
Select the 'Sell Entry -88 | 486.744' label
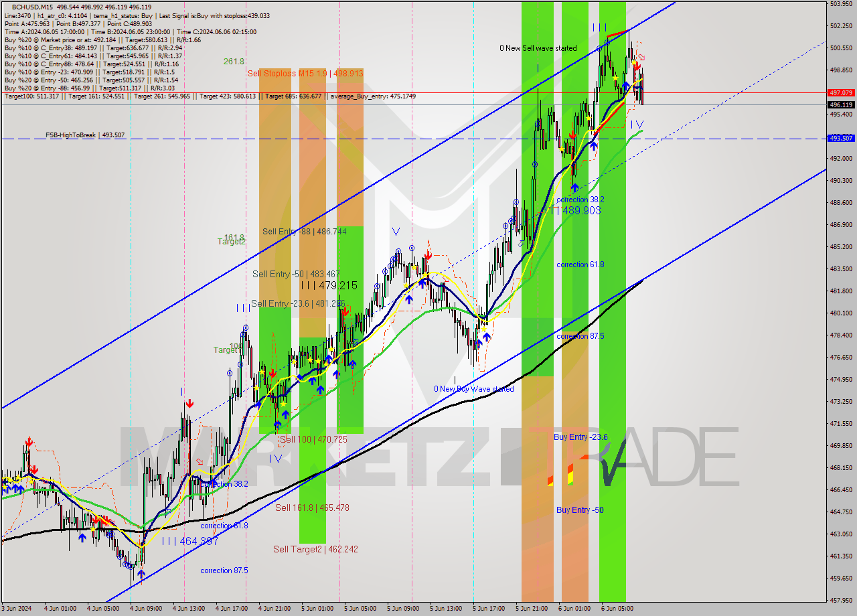305,231
